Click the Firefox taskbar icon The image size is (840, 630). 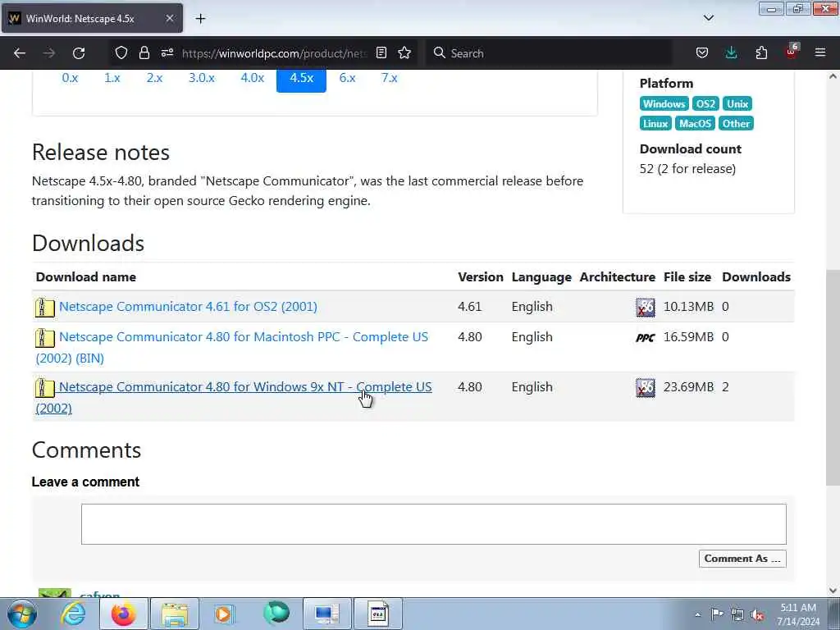point(123,614)
